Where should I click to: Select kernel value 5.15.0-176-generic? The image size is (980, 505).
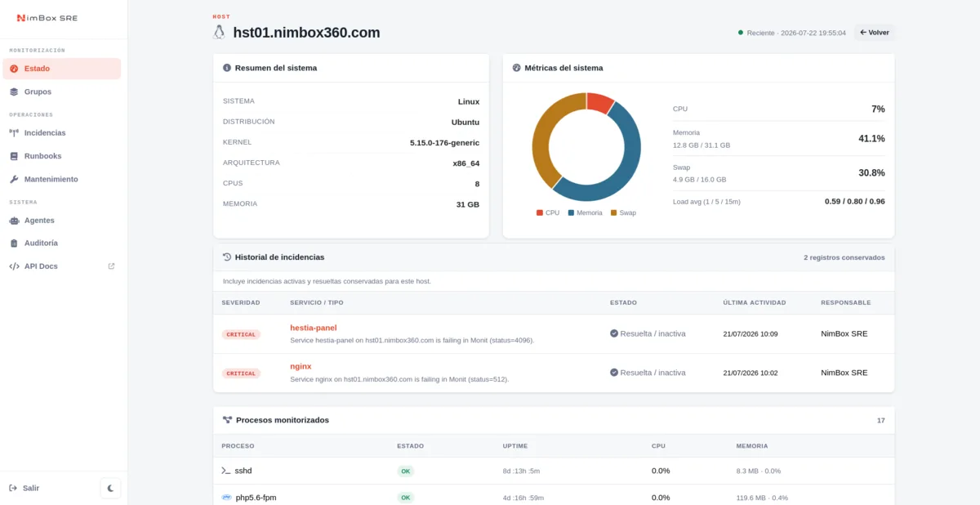pyautogui.click(x=444, y=142)
